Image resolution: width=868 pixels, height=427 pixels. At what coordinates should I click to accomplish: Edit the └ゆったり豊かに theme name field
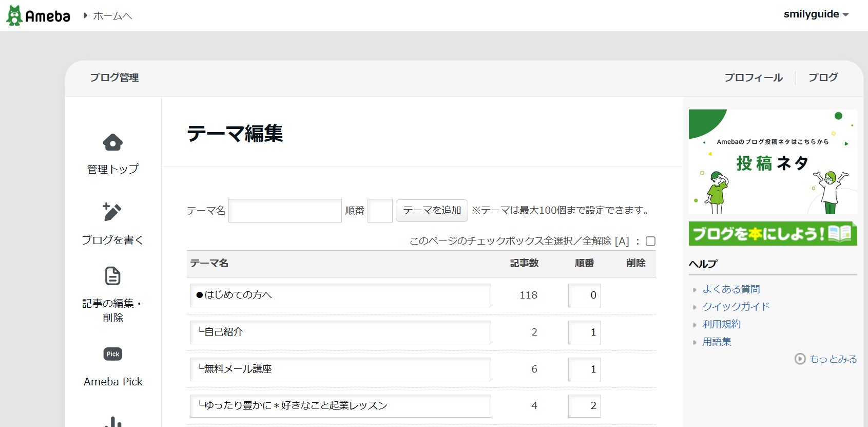pyautogui.click(x=340, y=406)
